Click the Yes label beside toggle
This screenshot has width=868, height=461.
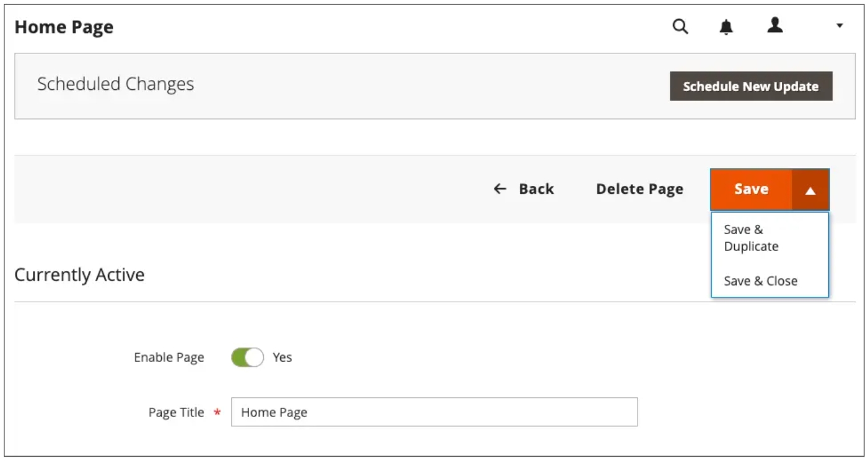pos(282,358)
